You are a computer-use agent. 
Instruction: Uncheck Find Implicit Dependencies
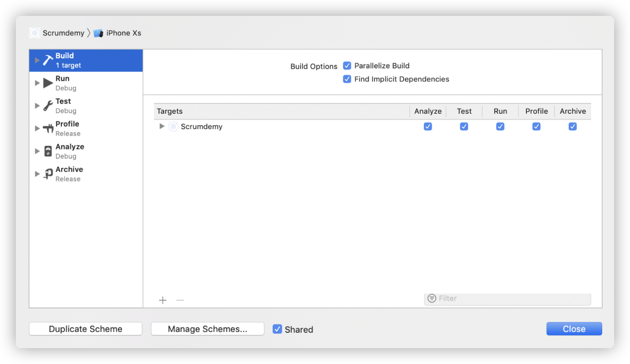point(347,79)
